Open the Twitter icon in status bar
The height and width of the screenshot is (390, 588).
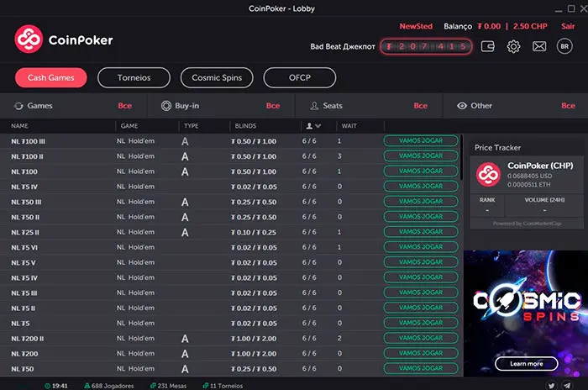tap(551, 386)
